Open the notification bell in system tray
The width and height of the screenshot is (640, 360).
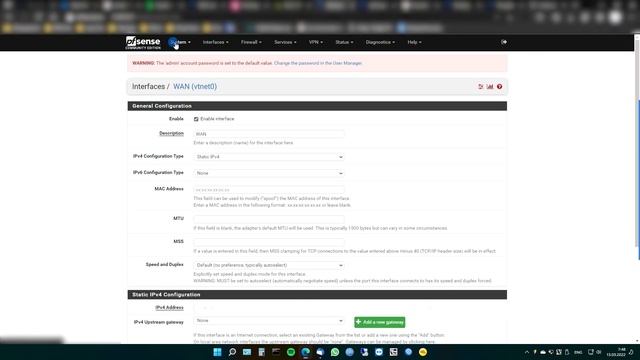point(631,352)
